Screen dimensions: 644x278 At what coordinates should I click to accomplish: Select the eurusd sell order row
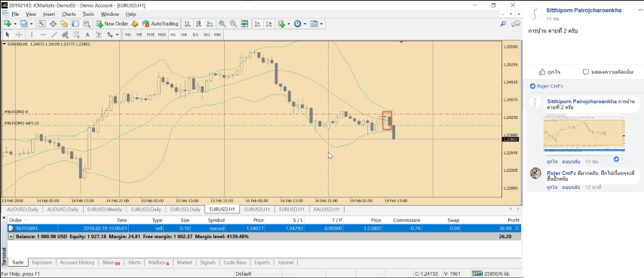264,228
